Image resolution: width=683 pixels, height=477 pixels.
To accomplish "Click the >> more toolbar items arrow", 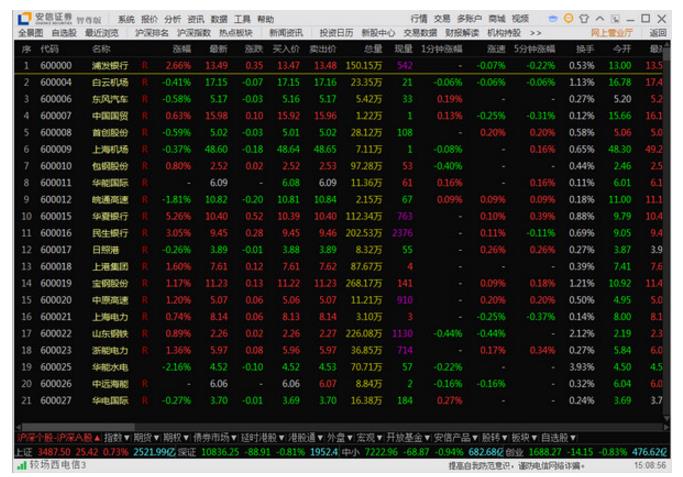I will click(x=535, y=33).
